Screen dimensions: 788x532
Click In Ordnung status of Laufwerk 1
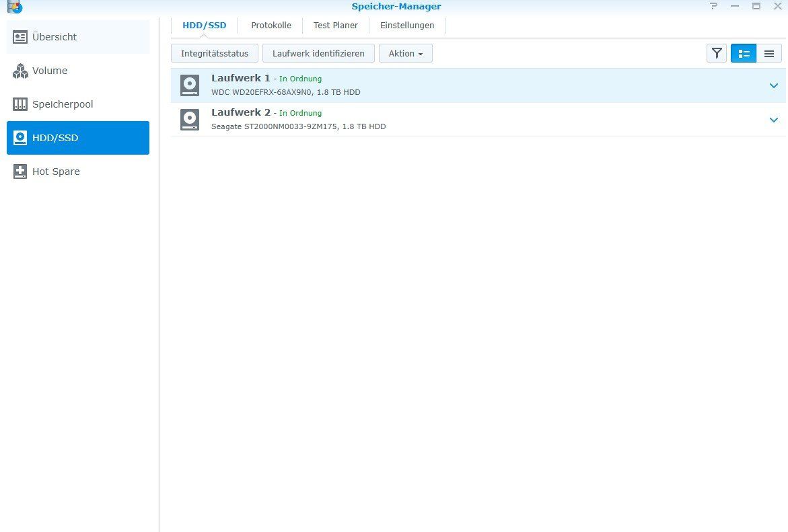pyautogui.click(x=301, y=79)
